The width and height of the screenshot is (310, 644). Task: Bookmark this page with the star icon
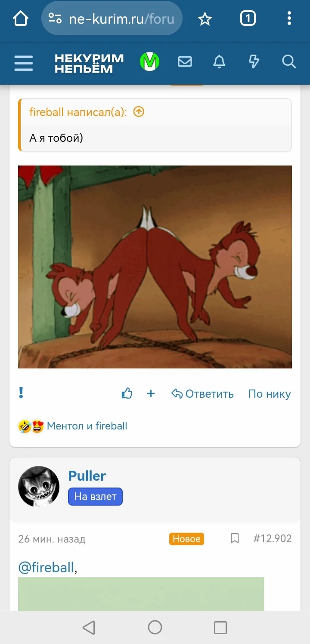(205, 18)
